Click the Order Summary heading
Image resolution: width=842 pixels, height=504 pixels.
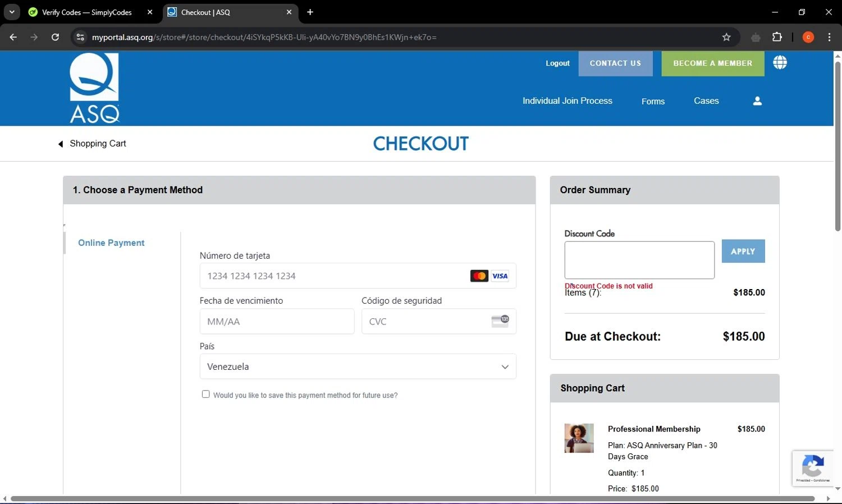595,190
